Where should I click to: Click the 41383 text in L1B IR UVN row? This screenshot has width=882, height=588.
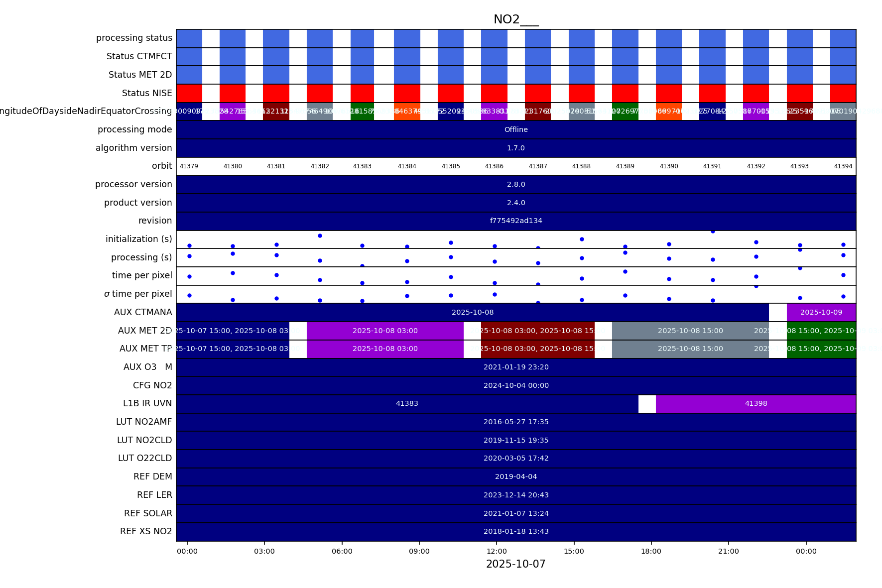point(407,404)
